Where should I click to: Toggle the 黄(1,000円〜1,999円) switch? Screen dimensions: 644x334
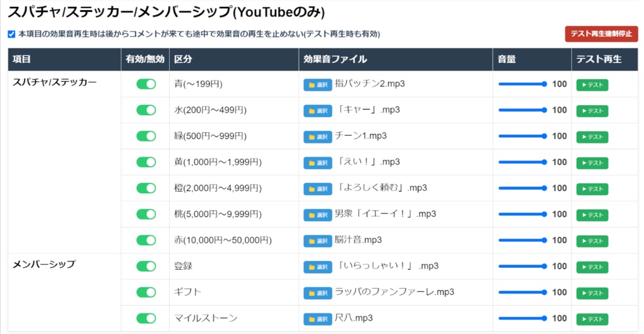(146, 162)
